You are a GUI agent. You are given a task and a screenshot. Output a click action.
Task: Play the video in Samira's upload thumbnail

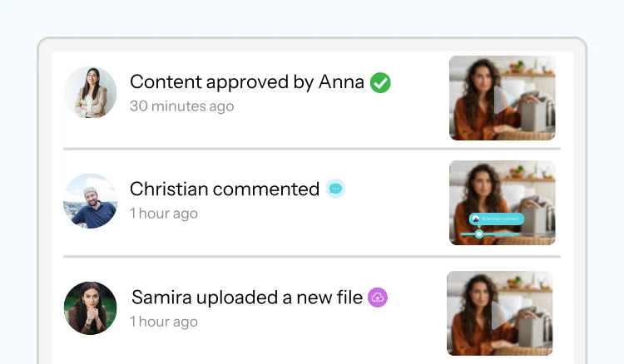click(x=498, y=315)
